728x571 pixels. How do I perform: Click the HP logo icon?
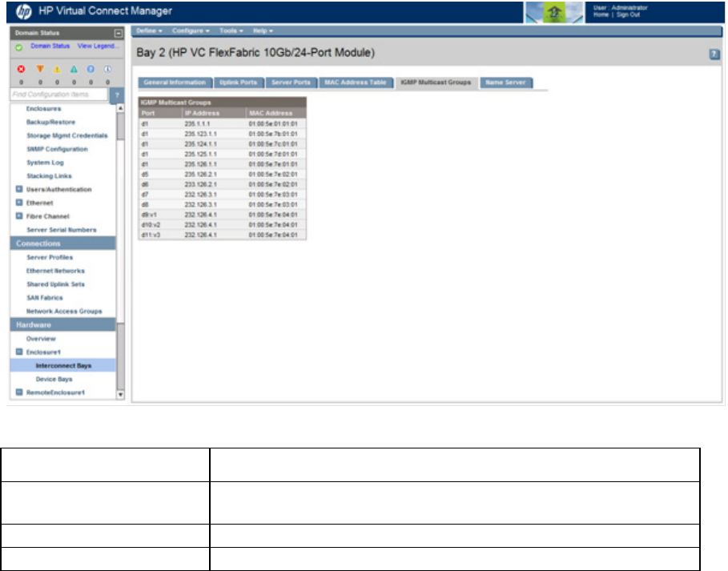(24, 11)
